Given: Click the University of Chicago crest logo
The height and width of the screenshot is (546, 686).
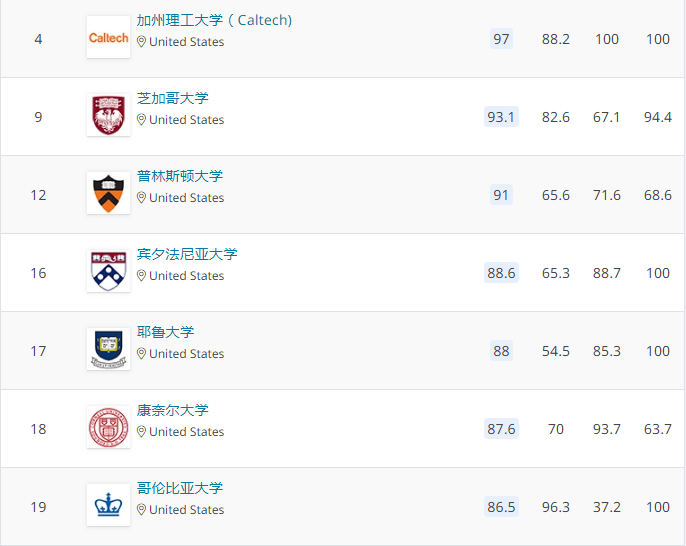Looking at the screenshot, I should coord(108,115).
